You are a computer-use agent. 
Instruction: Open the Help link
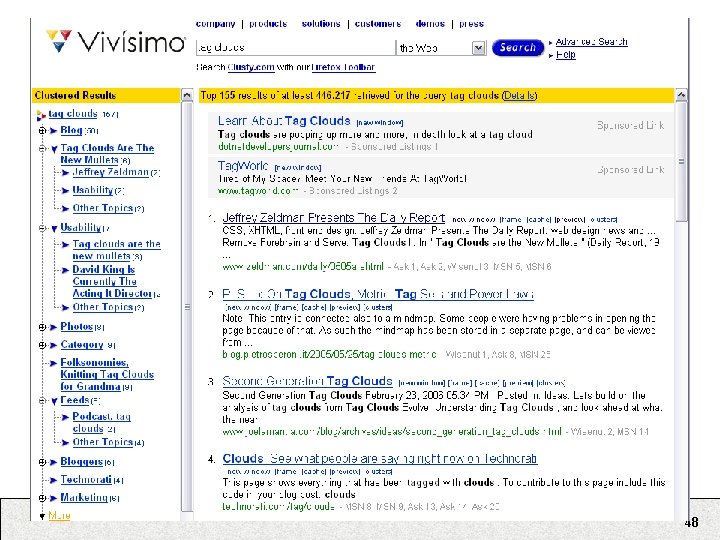[x=566, y=55]
